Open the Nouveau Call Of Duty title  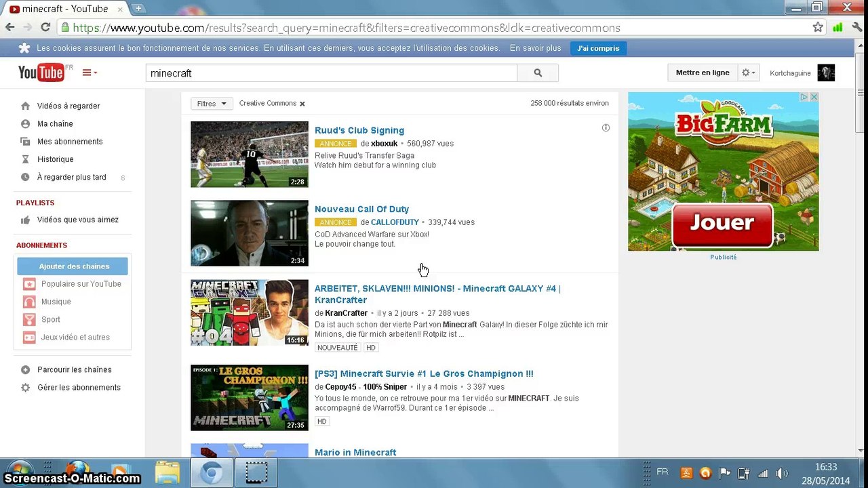(x=361, y=209)
